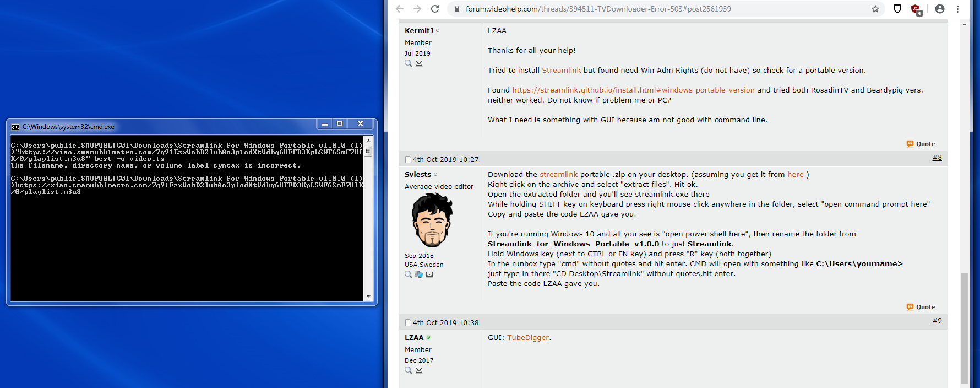Quote Sviests' post
The height and width of the screenshot is (388, 980).
921,307
